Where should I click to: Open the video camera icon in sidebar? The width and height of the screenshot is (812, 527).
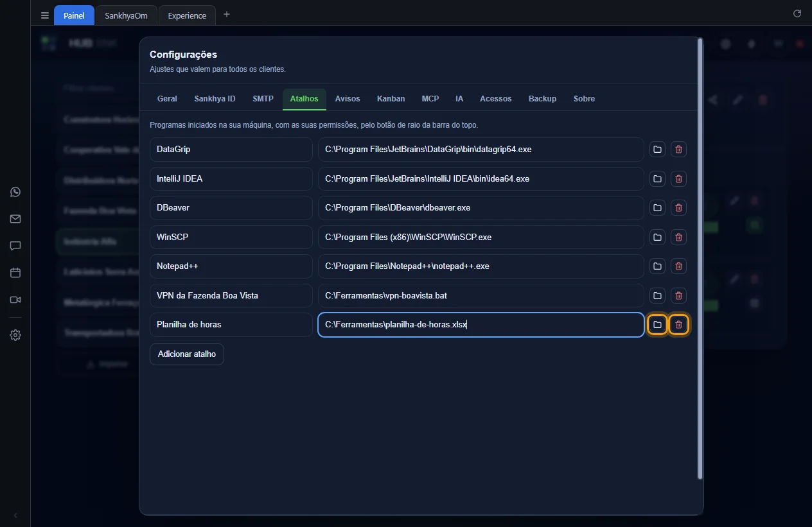pos(15,300)
